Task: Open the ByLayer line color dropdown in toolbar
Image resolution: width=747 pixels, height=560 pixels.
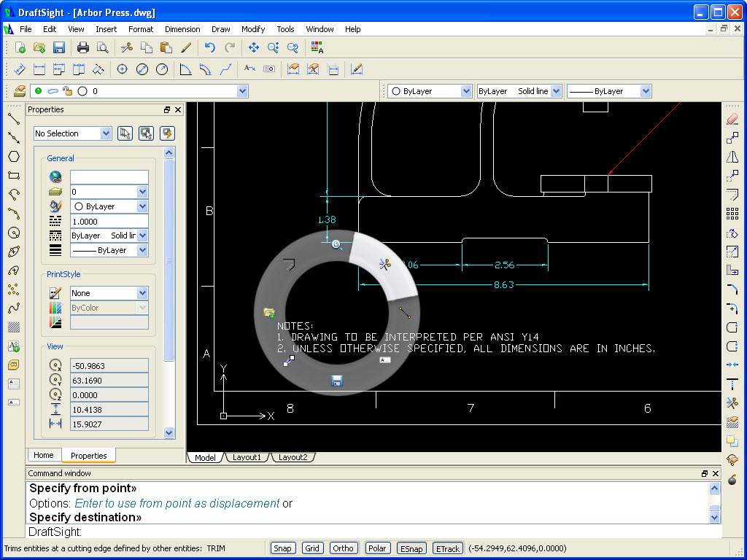Action: (x=465, y=91)
